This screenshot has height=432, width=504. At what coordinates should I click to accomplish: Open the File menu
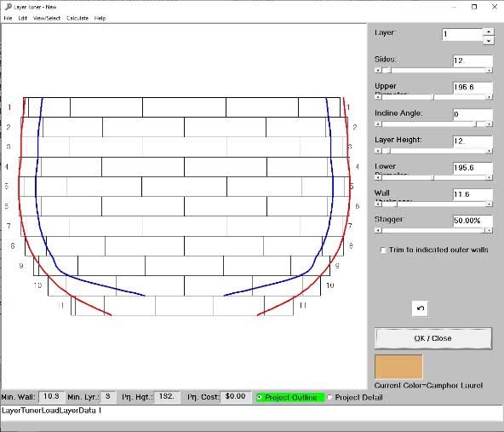tap(8, 18)
